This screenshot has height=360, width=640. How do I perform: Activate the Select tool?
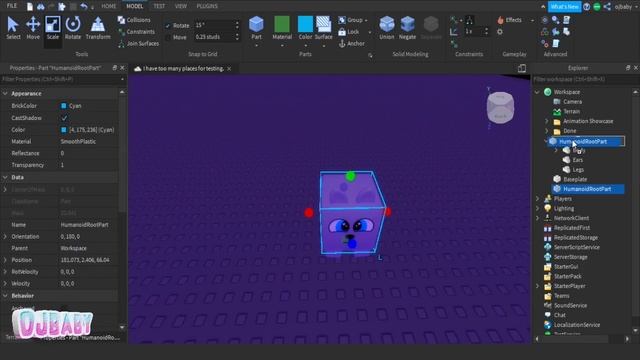(13, 28)
